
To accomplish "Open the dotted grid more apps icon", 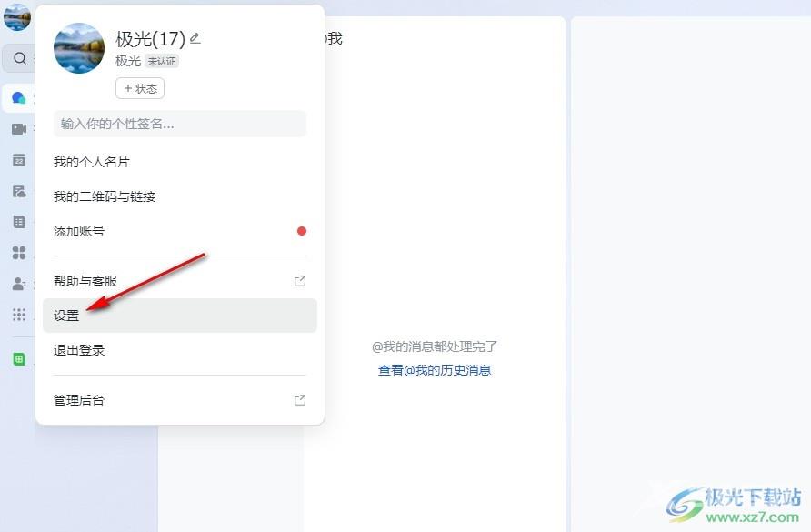I will (x=18, y=314).
